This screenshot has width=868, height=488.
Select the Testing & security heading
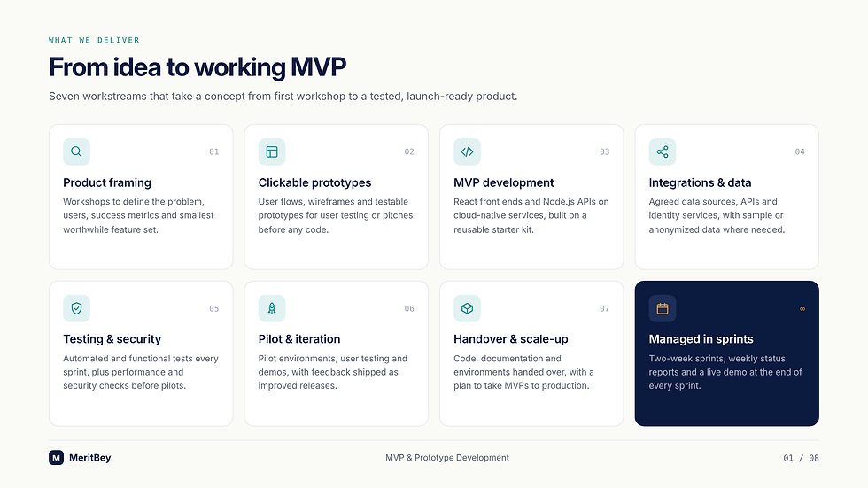click(112, 338)
